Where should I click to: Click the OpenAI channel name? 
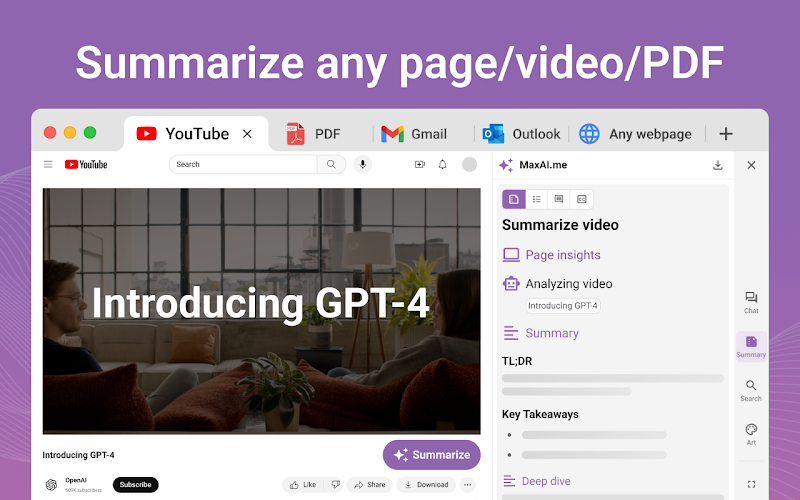pyautogui.click(x=76, y=480)
